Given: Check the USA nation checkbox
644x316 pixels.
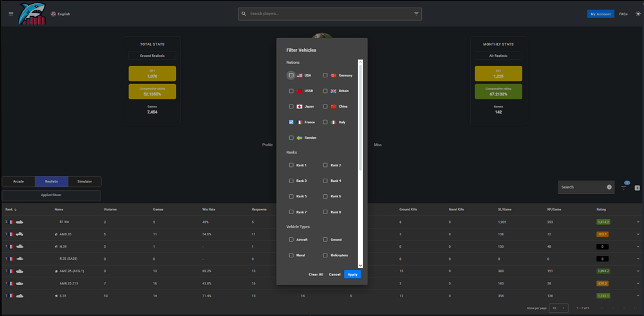Looking at the screenshot, I should point(291,75).
